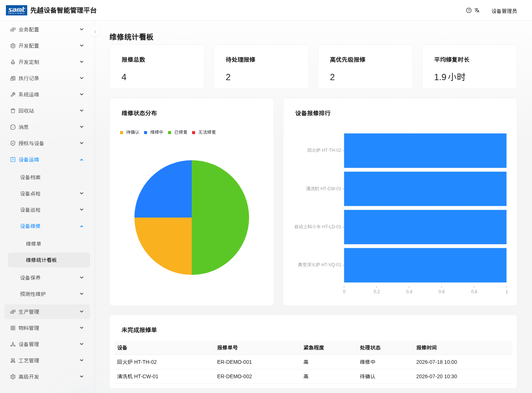This screenshot has height=393, width=532.
Task: Expand the 设备点检 submenu chevron
Action: pos(82,194)
